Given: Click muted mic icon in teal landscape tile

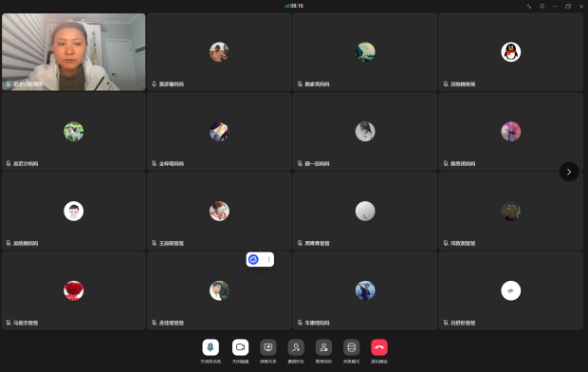Looking at the screenshot, I should pos(300,84).
